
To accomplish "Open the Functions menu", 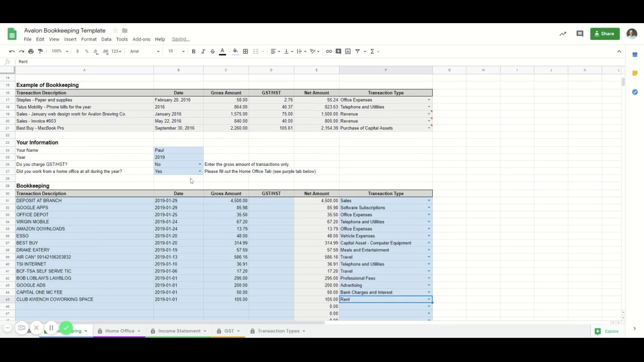I will (x=374, y=51).
